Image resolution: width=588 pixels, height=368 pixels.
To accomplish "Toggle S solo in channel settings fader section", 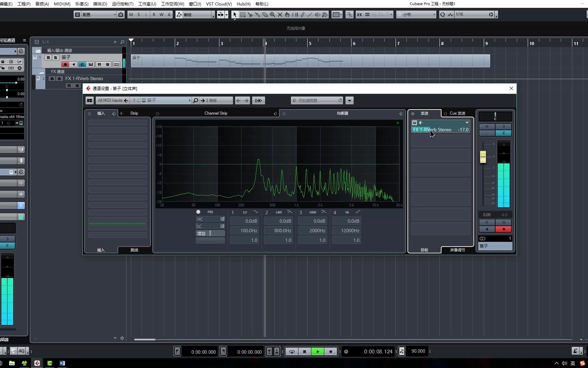I will tap(504, 127).
